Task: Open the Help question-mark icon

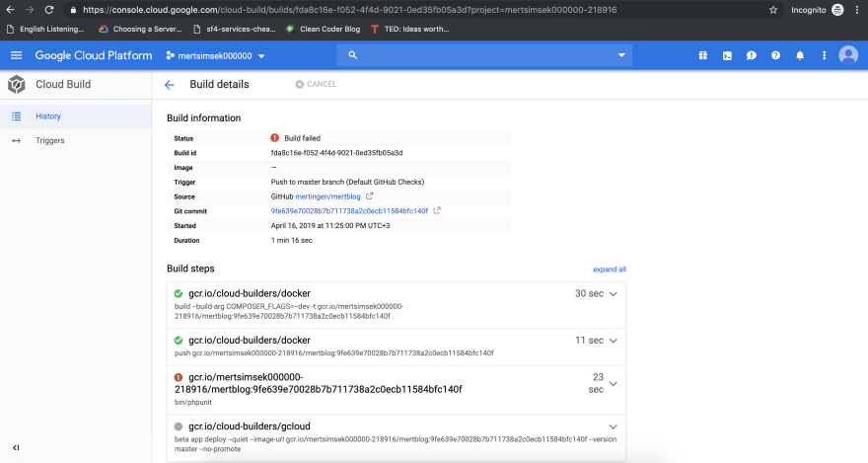Action: point(775,55)
